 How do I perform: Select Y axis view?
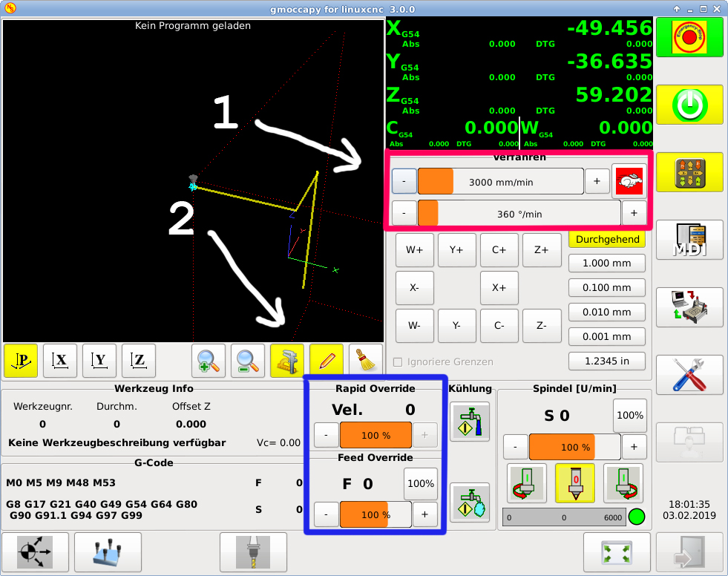tap(99, 361)
